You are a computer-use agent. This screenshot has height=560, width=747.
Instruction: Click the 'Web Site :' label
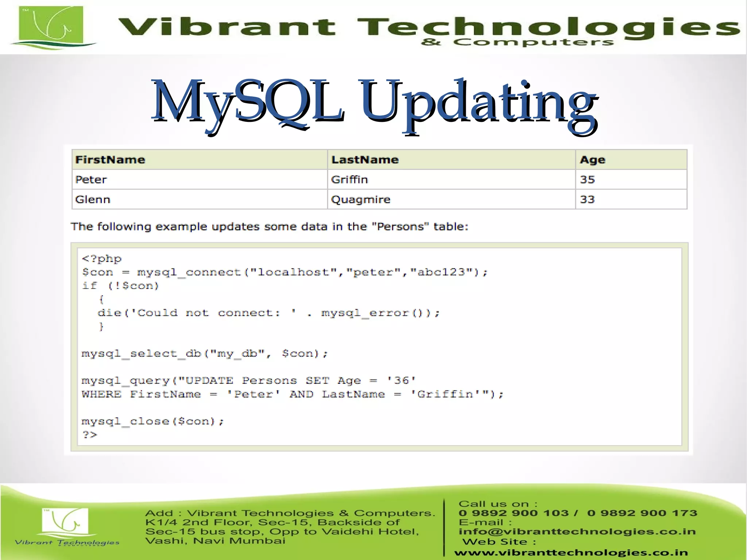point(499,542)
